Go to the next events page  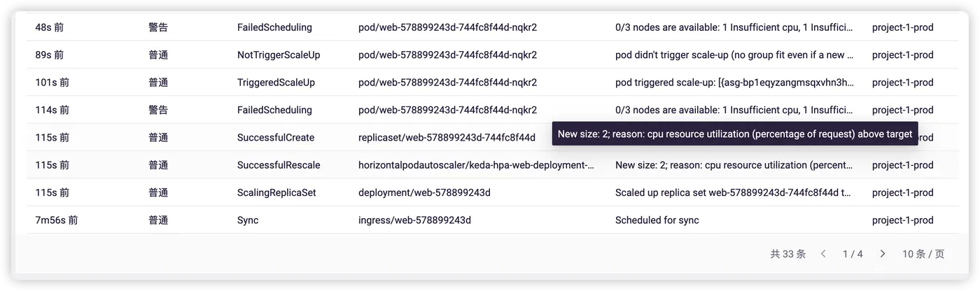click(x=883, y=254)
